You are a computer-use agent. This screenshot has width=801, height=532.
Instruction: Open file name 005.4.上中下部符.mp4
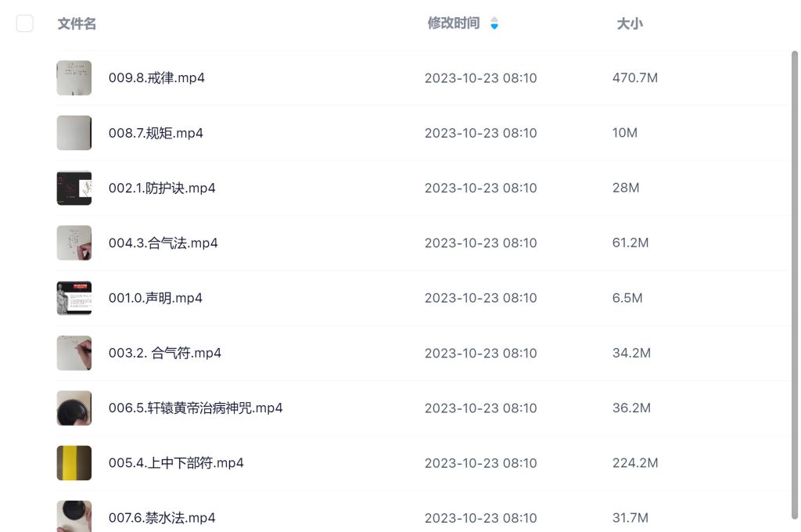176,463
